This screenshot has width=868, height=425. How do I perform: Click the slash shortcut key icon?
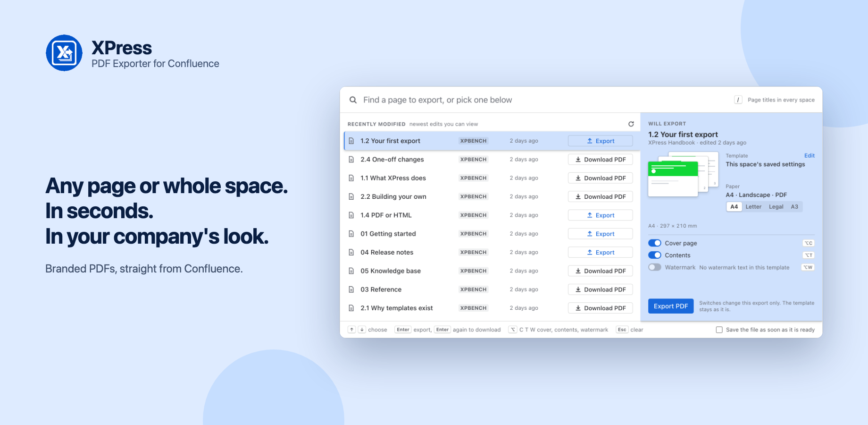click(738, 100)
